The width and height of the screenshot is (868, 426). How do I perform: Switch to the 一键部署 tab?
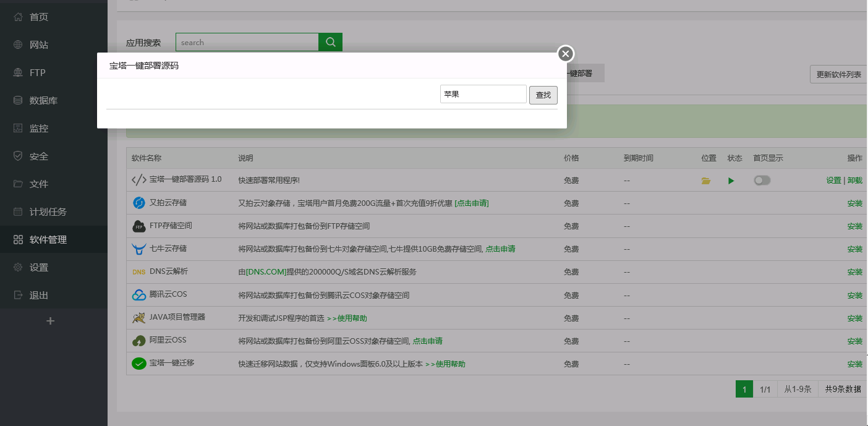coord(585,73)
